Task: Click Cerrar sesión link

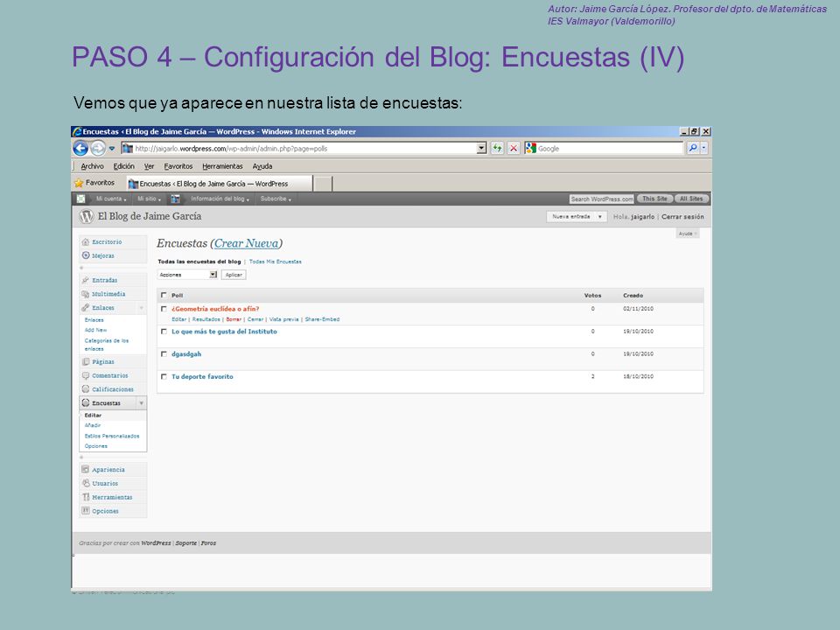Action: pos(682,216)
